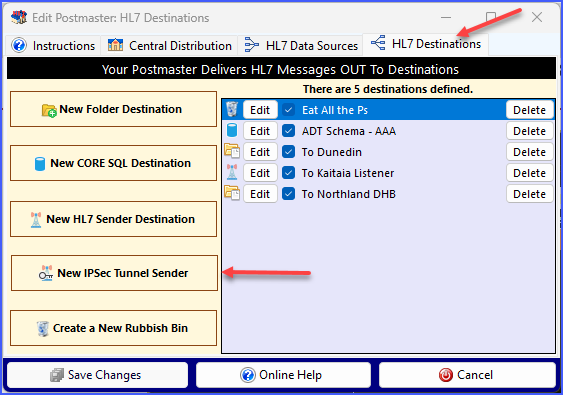Close the Edit Postmaster window
The image size is (563, 395).
[x=537, y=17]
